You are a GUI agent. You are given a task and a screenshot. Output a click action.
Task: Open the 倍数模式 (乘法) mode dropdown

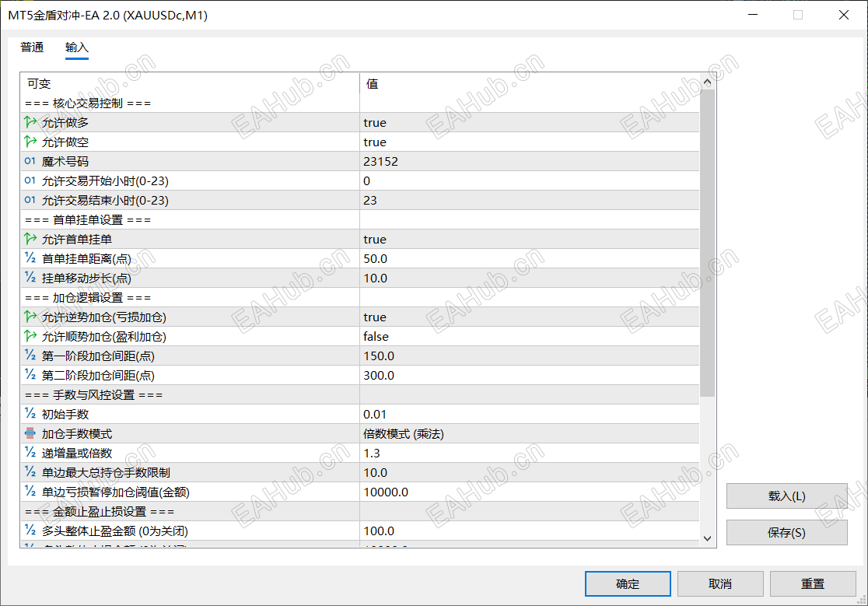click(x=529, y=434)
